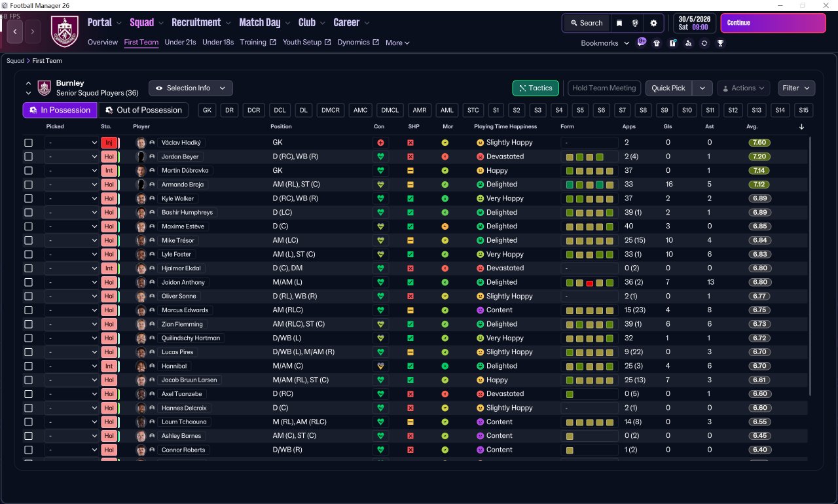Open the Recruitment menu
838x504 pixels.
201,23
